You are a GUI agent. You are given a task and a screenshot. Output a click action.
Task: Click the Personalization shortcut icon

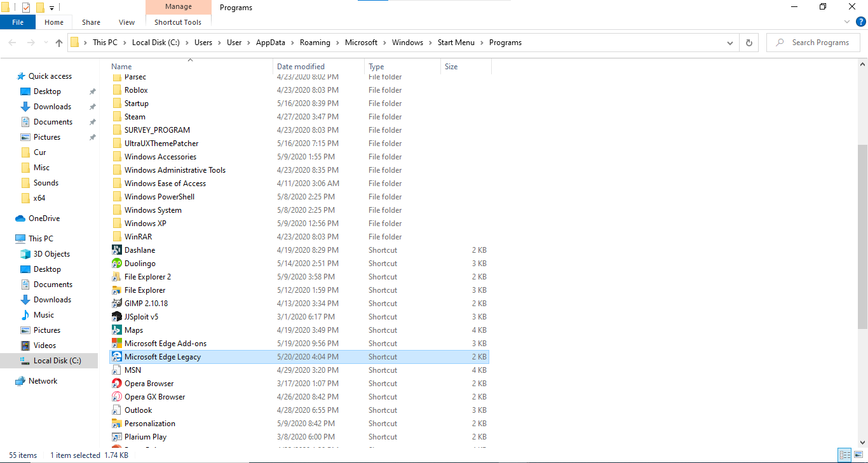(116, 424)
